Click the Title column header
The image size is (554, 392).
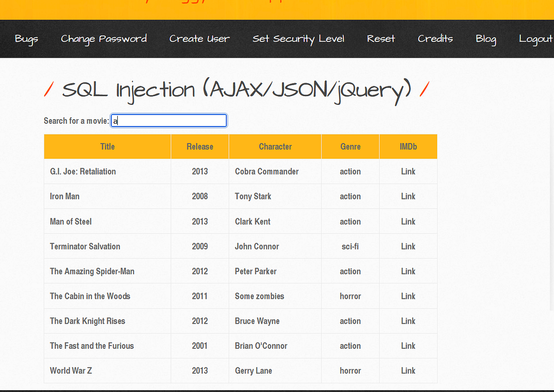click(107, 146)
